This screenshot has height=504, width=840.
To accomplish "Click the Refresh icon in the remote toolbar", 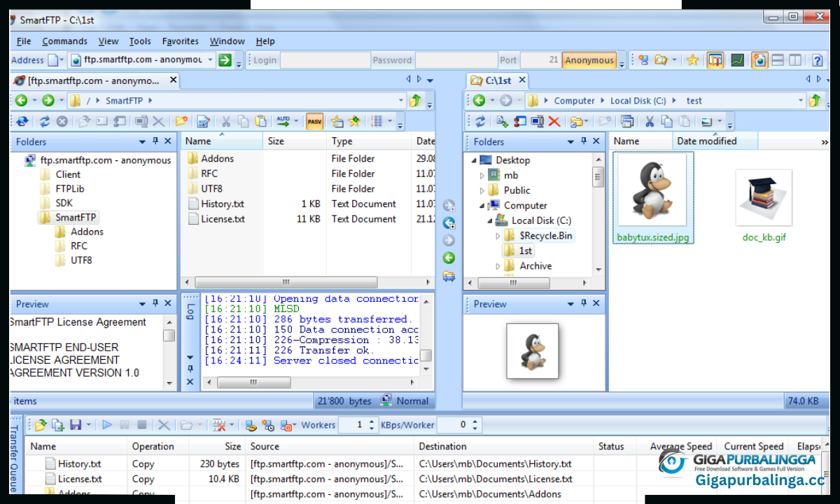I will [x=45, y=121].
